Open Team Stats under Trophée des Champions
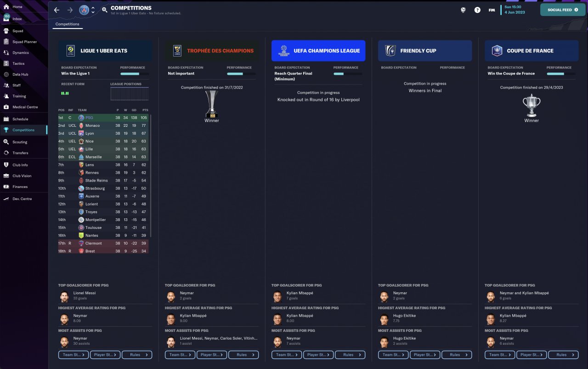 (180, 355)
